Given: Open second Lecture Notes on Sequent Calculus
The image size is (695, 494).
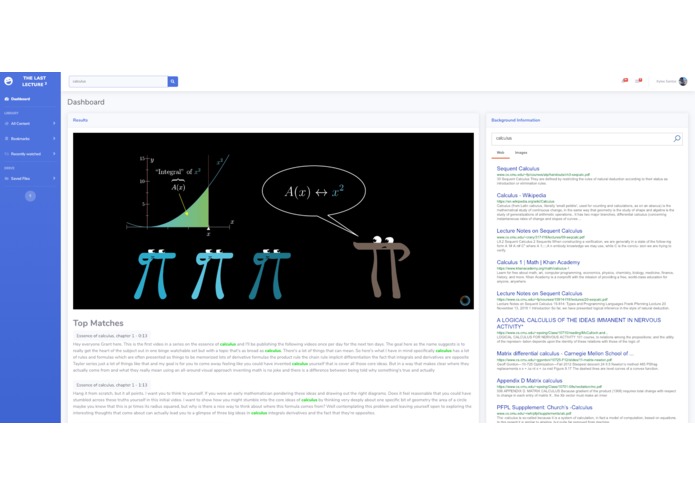Looking at the screenshot, I should [539, 293].
